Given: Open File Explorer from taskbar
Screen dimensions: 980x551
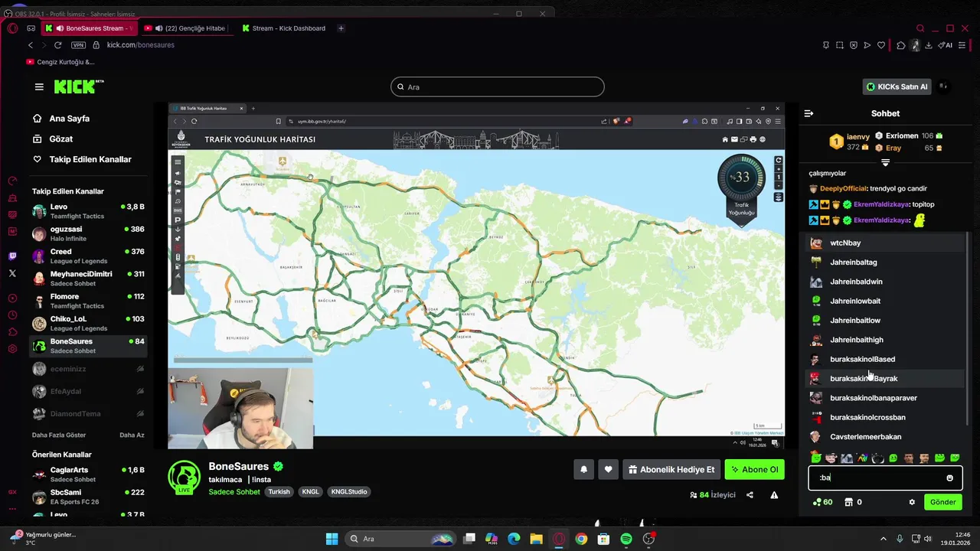Looking at the screenshot, I should coord(536,539).
